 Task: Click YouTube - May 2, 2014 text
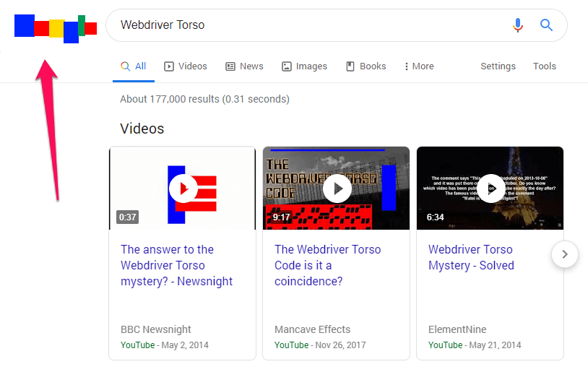pyautogui.click(x=165, y=345)
